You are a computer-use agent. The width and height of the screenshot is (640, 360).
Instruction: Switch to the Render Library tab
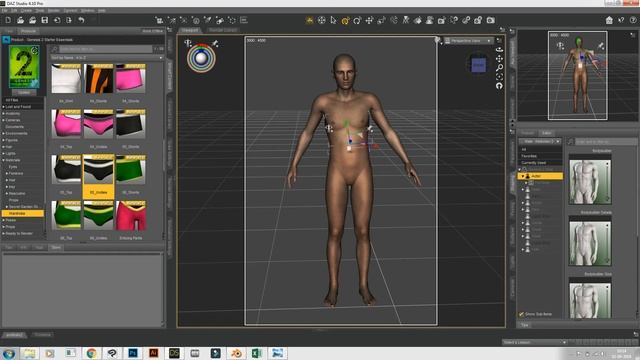(223, 30)
